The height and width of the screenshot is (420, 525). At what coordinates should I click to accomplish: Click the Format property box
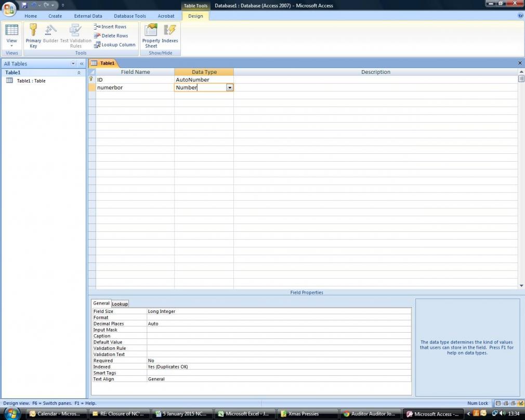[x=279, y=318]
